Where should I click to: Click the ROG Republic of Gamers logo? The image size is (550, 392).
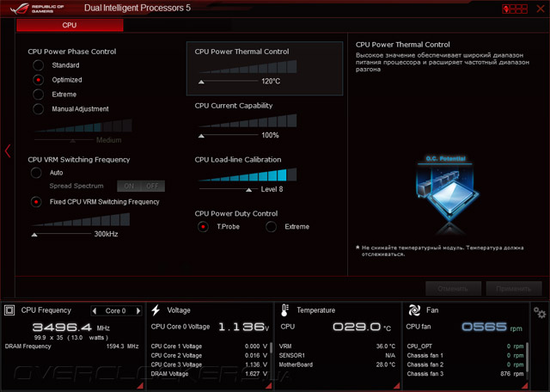[x=37, y=9]
